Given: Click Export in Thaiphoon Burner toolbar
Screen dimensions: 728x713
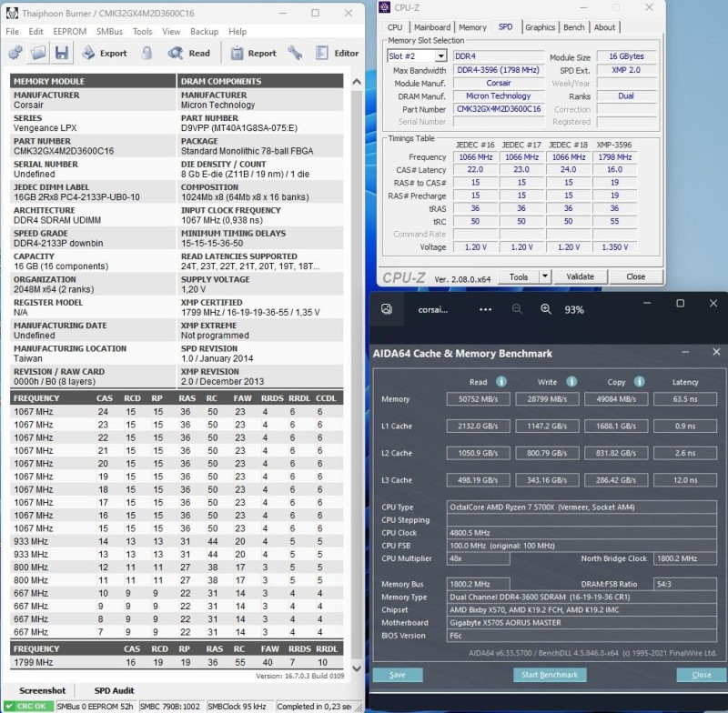Looking at the screenshot, I should point(104,53).
